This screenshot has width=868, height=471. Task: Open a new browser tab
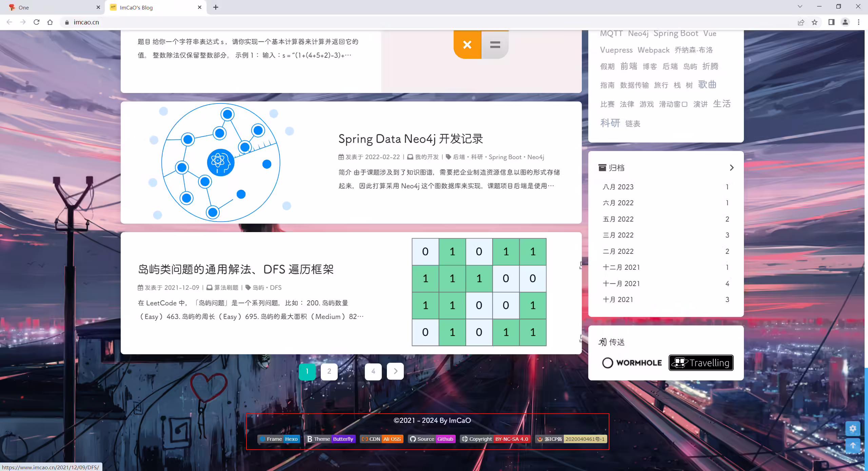tap(216, 7)
